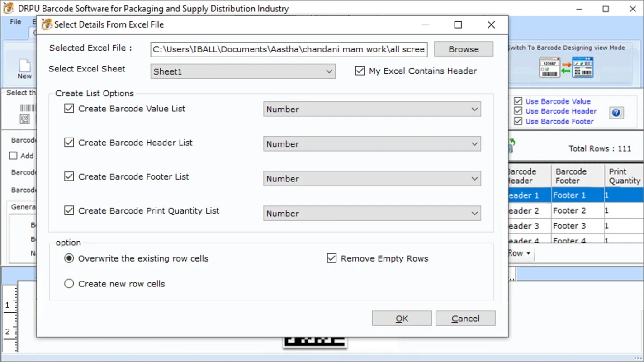The image size is (644, 362).
Task: Click the blue help question mark icon
Action: (616, 113)
